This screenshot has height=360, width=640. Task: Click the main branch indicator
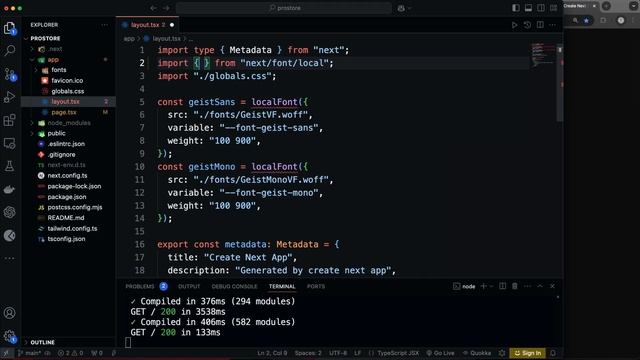(29, 353)
